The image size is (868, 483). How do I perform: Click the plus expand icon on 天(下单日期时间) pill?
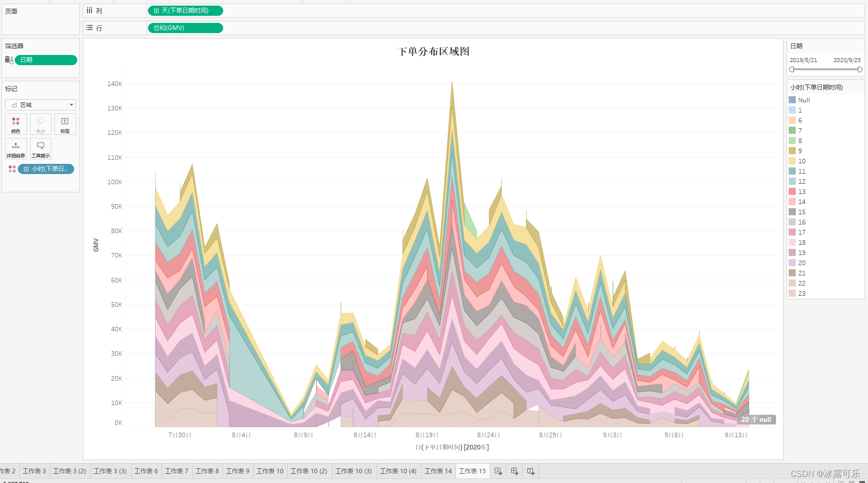[156, 11]
